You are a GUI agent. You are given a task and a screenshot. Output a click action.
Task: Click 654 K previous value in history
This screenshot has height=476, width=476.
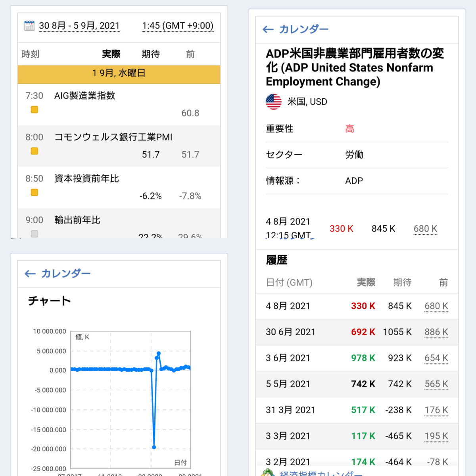point(436,358)
